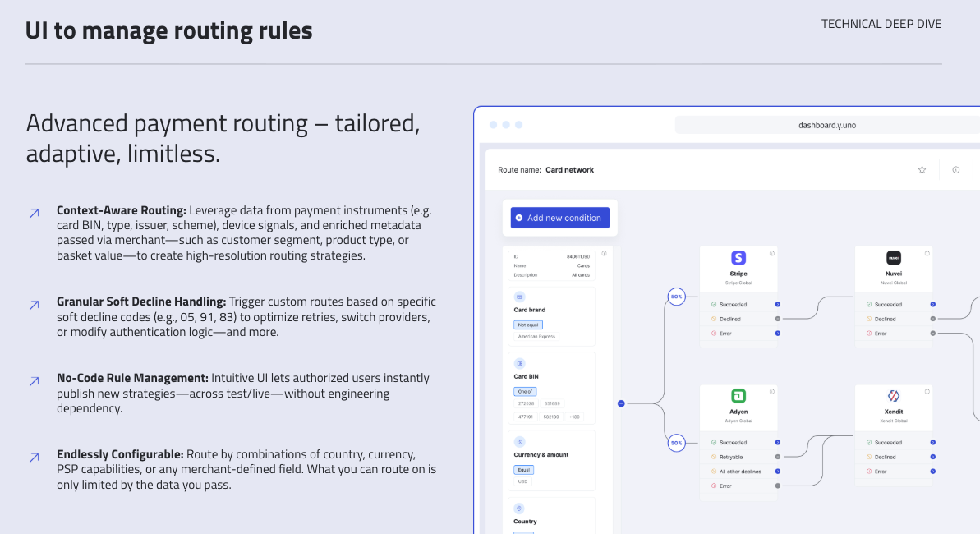Click the Add new condition button
Image resolution: width=980 pixels, height=534 pixels.
(559, 217)
